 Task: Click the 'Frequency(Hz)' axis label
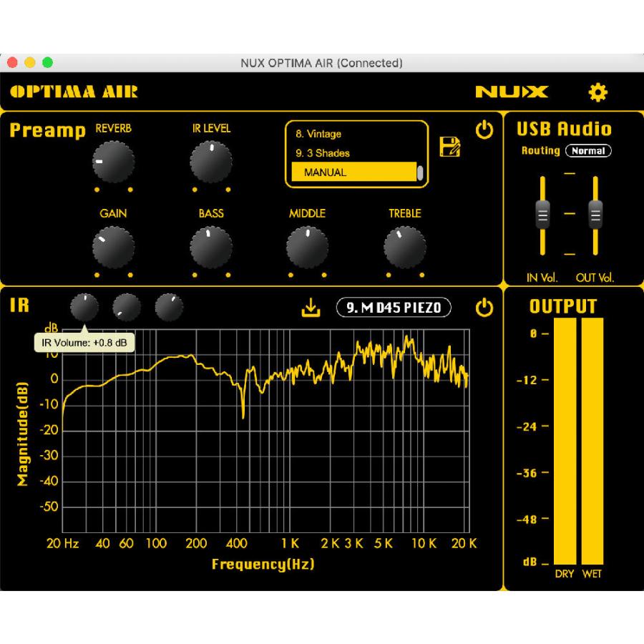pos(263,564)
